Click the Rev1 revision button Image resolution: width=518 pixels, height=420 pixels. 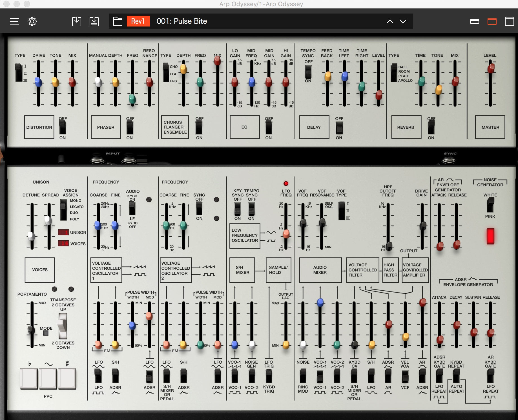pos(138,21)
